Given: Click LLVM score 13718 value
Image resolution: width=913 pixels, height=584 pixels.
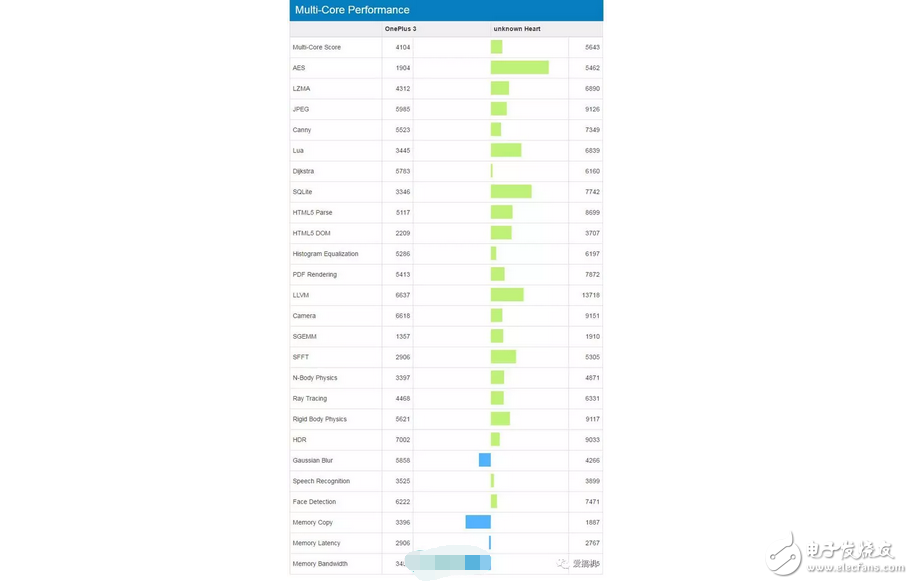Looking at the screenshot, I should click(x=590, y=295).
